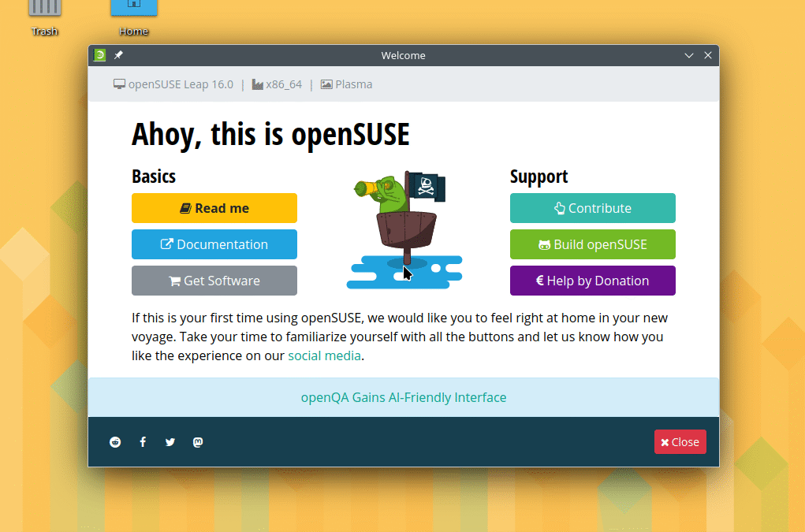Open the Mastodon social icon

198,442
